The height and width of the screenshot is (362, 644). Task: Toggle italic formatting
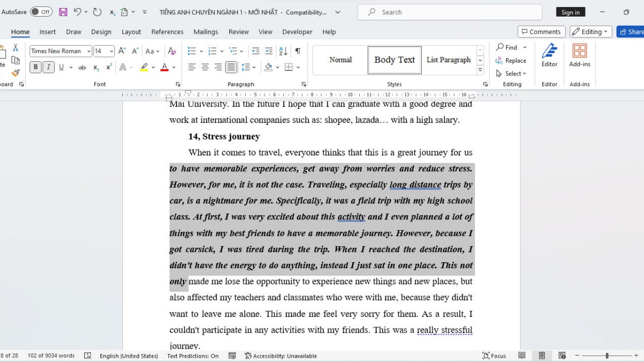coord(48,67)
